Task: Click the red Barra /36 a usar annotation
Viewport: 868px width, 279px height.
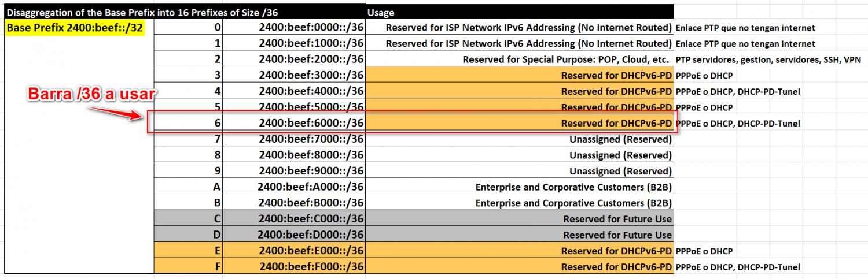Action: [x=93, y=95]
